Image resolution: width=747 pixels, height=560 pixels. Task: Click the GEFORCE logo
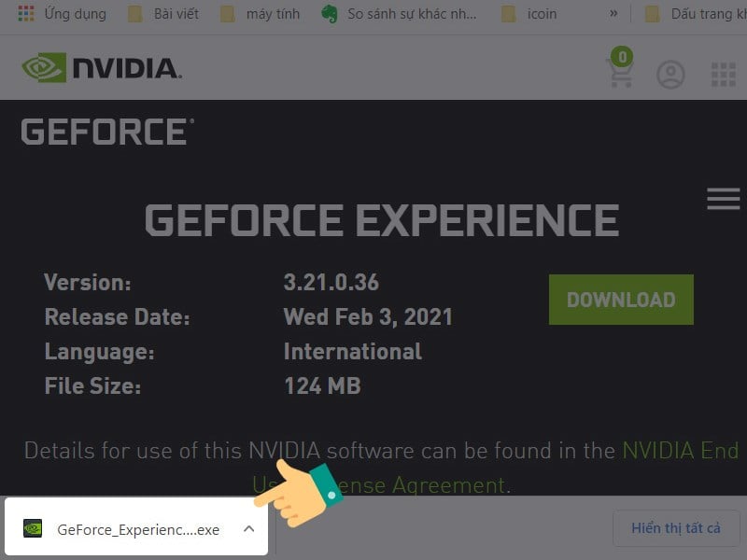tap(107, 132)
